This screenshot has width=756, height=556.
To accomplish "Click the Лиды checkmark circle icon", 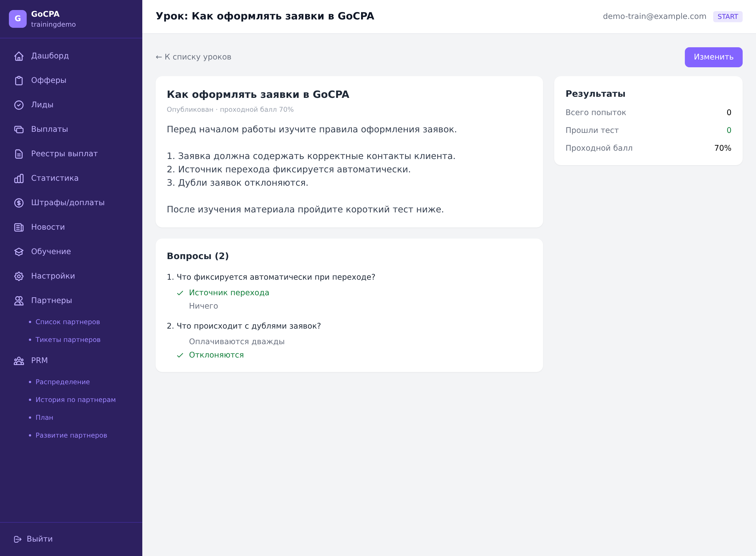I will pos(19,105).
